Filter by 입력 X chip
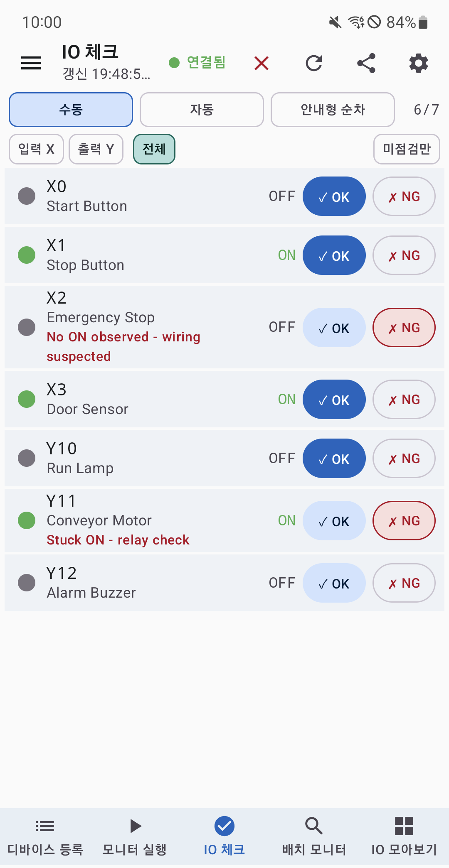The width and height of the screenshot is (449, 868). tap(36, 149)
